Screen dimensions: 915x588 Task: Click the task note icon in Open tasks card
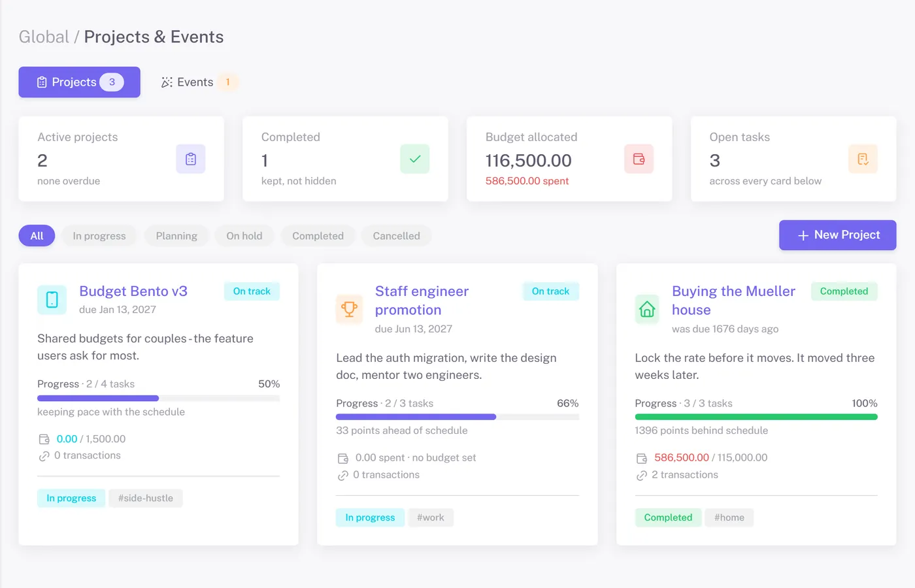(x=863, y=159)
